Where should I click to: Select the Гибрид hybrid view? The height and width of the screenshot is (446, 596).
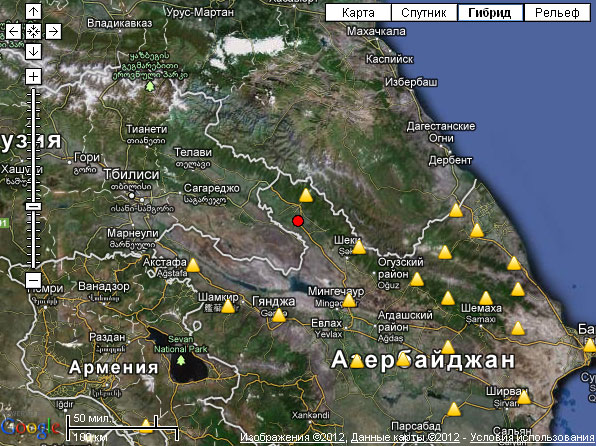click(x=490, y=13)
